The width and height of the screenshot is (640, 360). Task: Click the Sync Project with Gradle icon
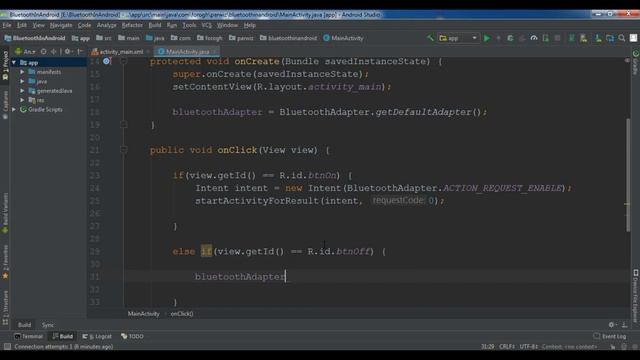click(x=571, y=38)
